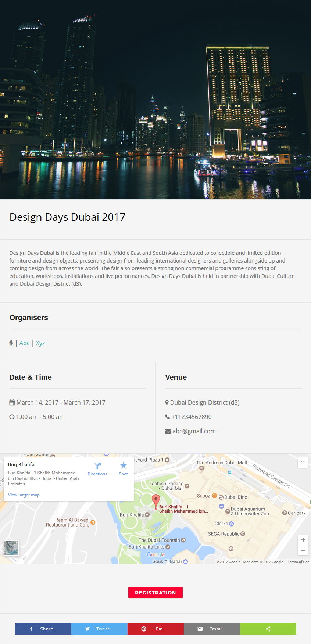The height and width of the screenshot is (644, 311).
Task: Click the Dubai Dino map marker
Action: click(221, 497)
